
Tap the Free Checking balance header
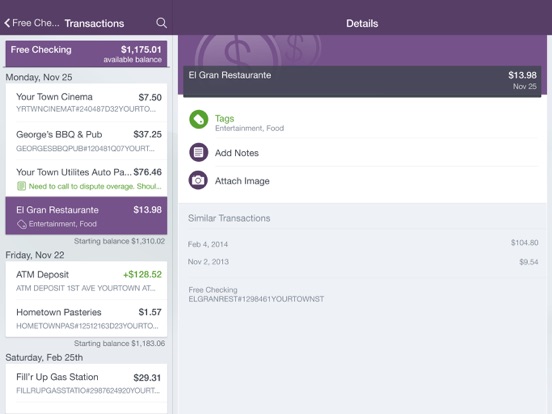pos(86,54)
